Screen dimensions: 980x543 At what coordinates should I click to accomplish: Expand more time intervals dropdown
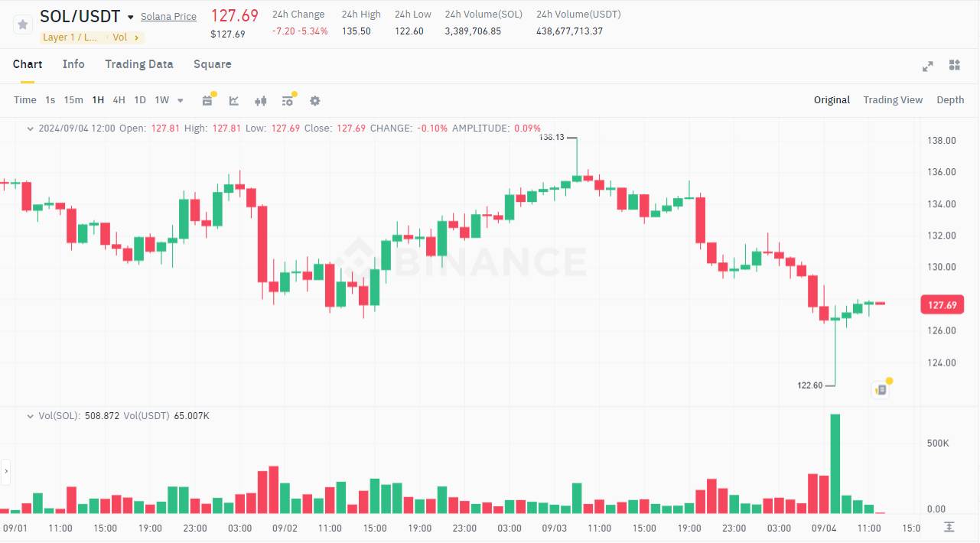coord(181,100)
